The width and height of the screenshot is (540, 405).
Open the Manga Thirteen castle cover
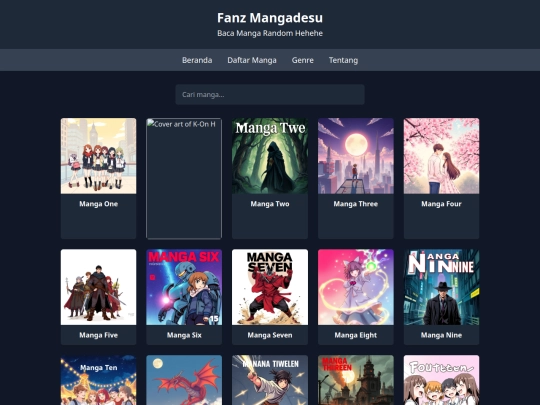[x=356, y=380]
